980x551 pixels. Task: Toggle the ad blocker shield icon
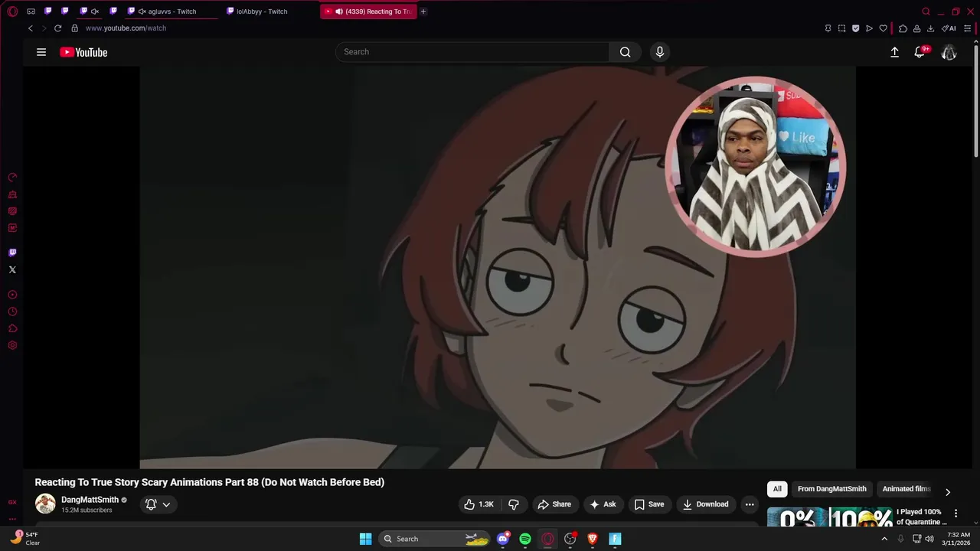coord(855,28)
